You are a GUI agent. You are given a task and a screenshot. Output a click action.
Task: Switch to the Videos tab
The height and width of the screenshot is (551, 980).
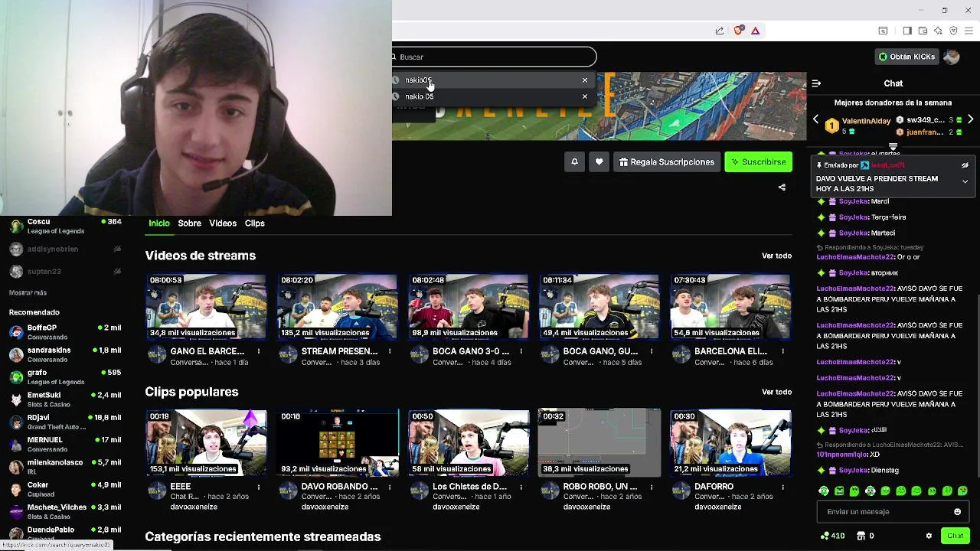[x=223, y=223]
